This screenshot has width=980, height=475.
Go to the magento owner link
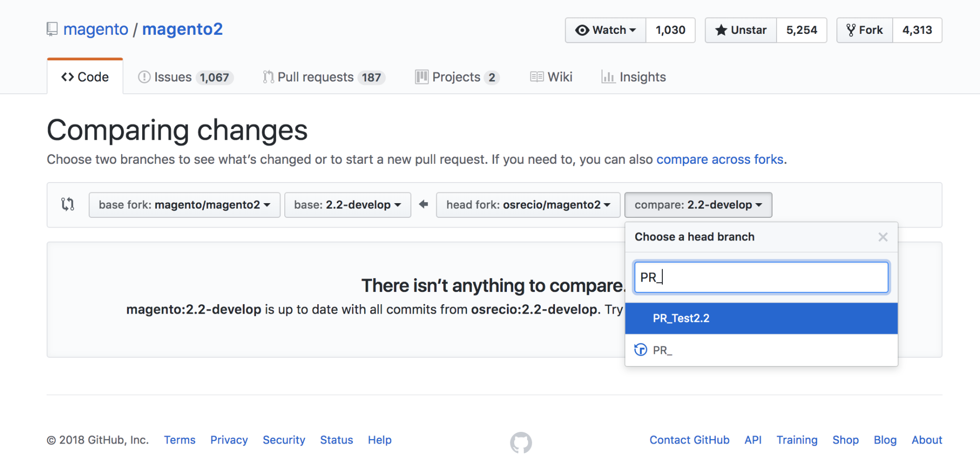[x=96, y=29]
